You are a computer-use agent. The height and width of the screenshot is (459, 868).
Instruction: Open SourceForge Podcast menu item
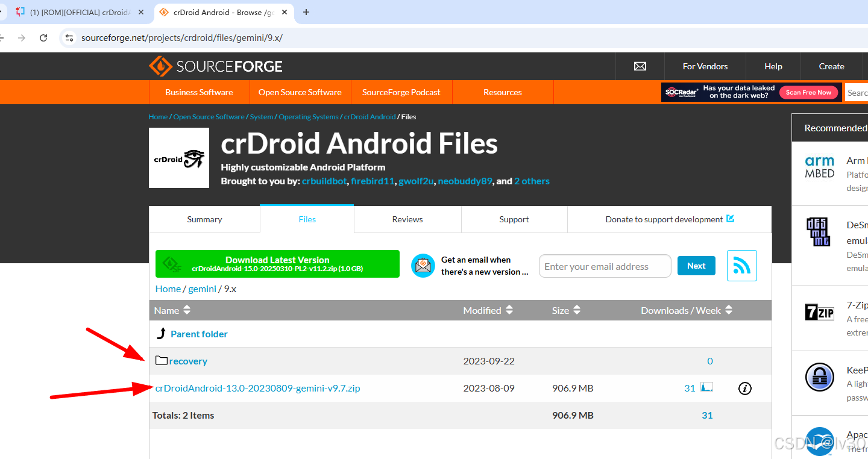(x=401, y=92)
